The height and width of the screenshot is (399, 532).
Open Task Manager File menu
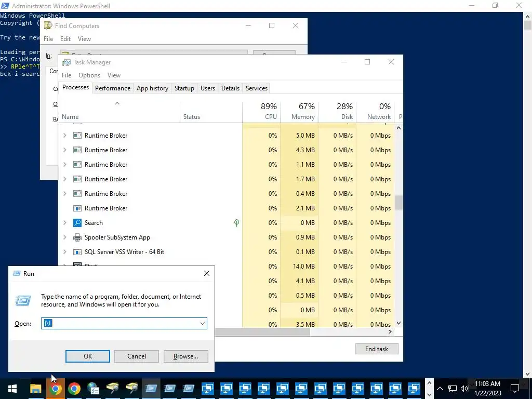[66, 75]
